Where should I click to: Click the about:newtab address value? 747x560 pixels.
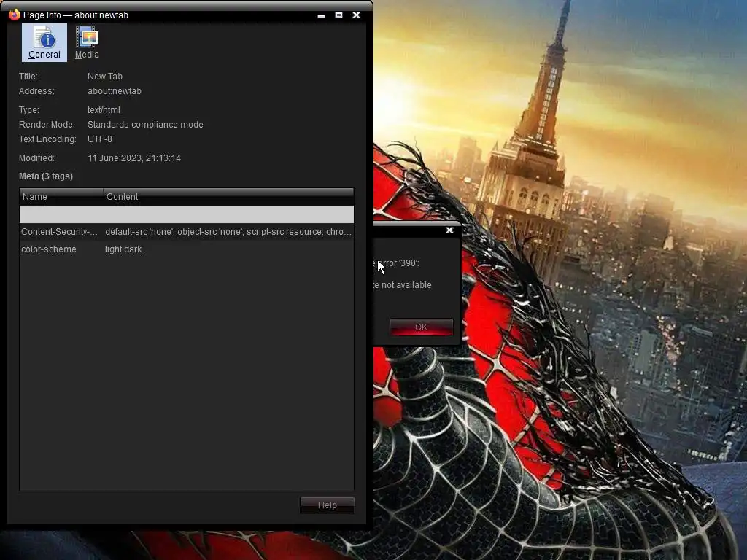coord(115,91)
